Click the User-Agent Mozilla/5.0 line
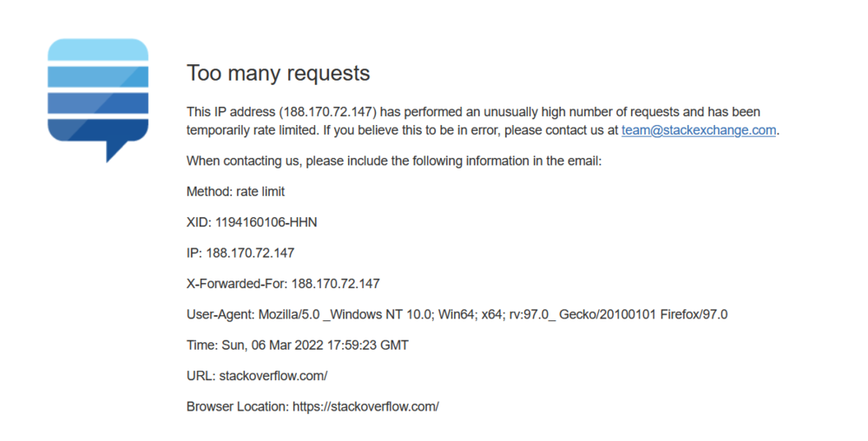Screen dimensions: 868x441 [x=457, y=315]
